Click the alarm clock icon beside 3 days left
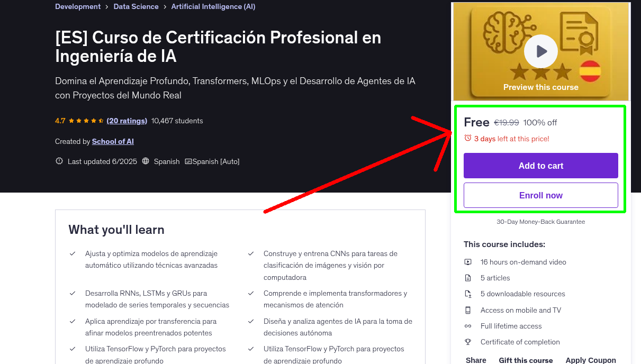The image size is (641, 364). pos(467,138)
